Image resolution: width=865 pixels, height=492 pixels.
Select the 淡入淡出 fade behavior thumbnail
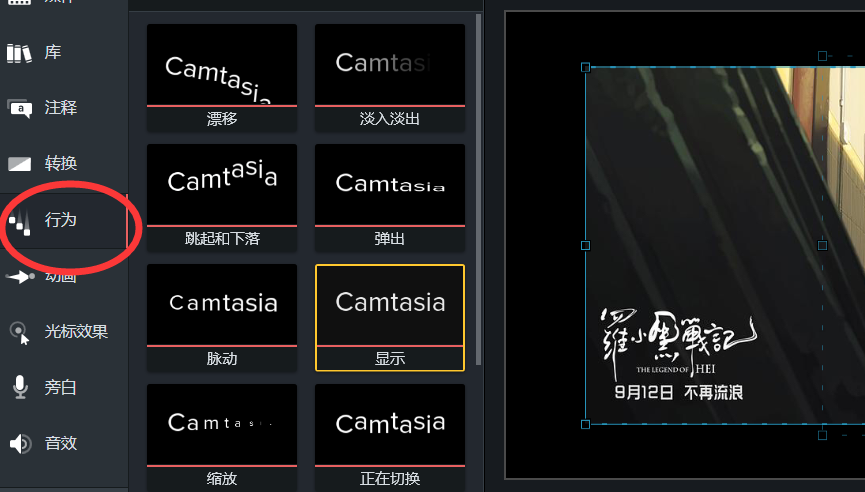pos(390,78)
